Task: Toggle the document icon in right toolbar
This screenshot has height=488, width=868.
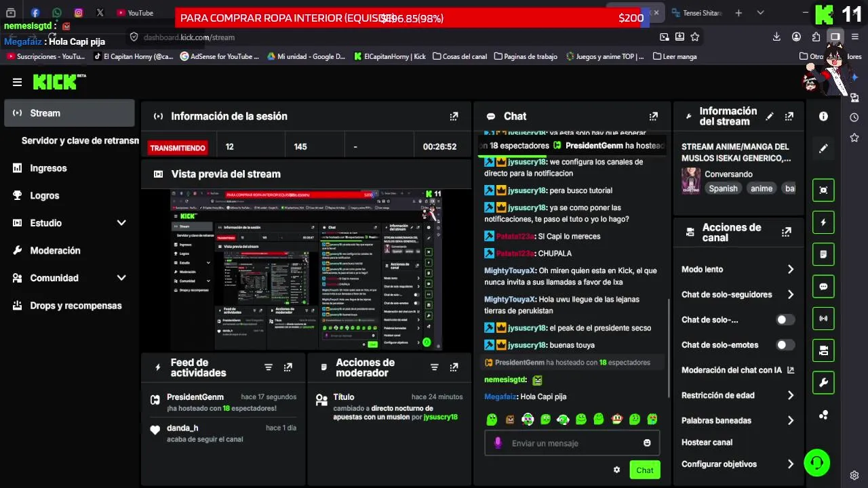Action: 823,254
